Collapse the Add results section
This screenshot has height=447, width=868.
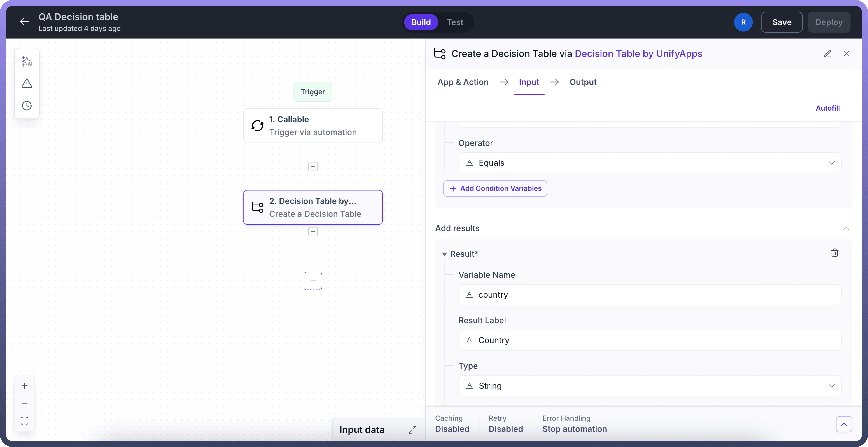pyautogui.click(x=846, y=228)
